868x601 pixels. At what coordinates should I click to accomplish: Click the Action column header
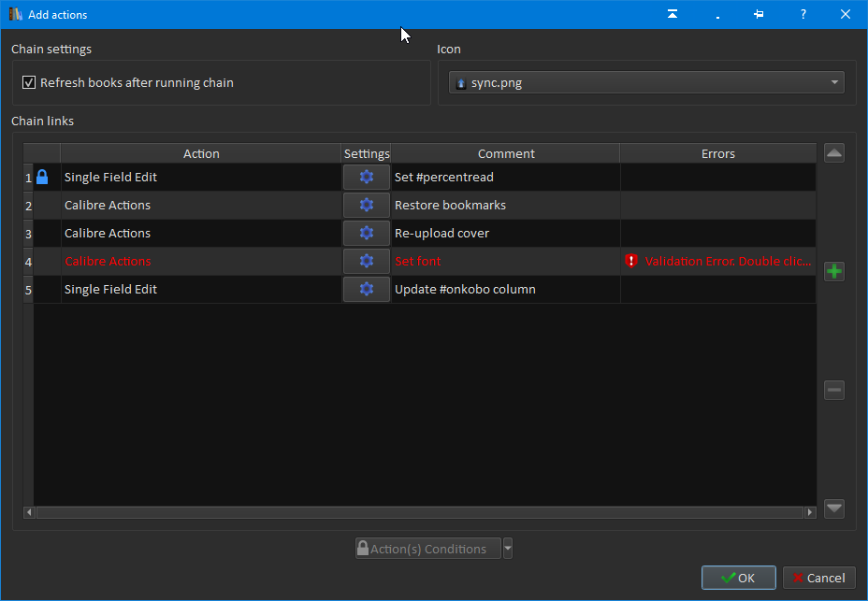(201, 154)
